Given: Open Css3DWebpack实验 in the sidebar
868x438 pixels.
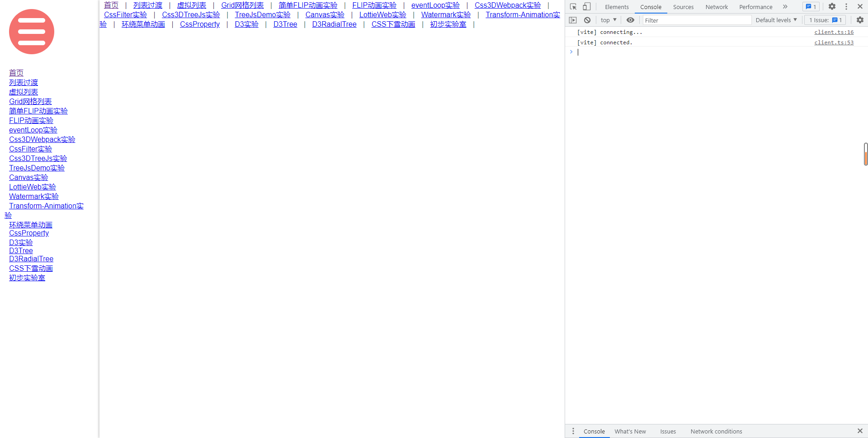Looking at the screenshot, I should [x=42, y=139].
